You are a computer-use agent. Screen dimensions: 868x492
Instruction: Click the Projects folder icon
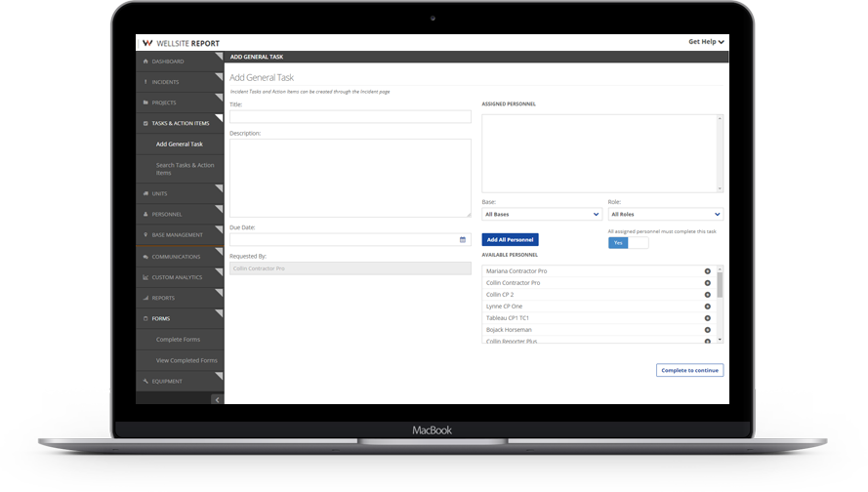click(145, 102)
